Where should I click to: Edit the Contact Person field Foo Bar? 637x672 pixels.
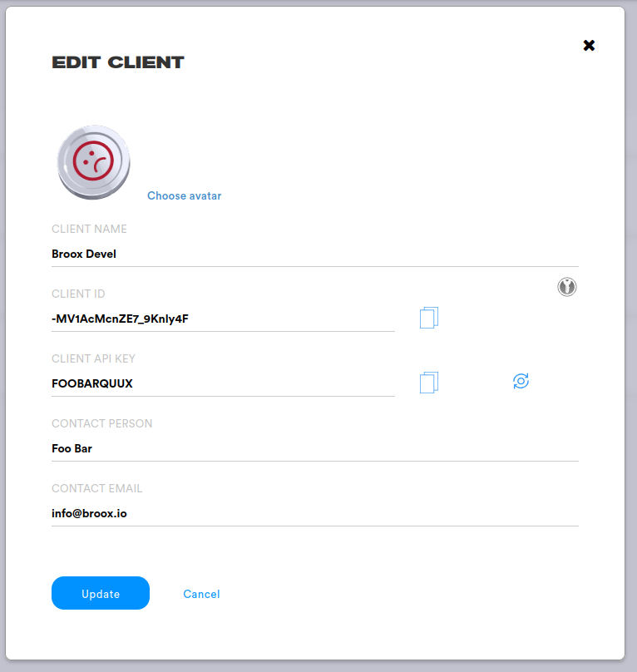(315, 449)
